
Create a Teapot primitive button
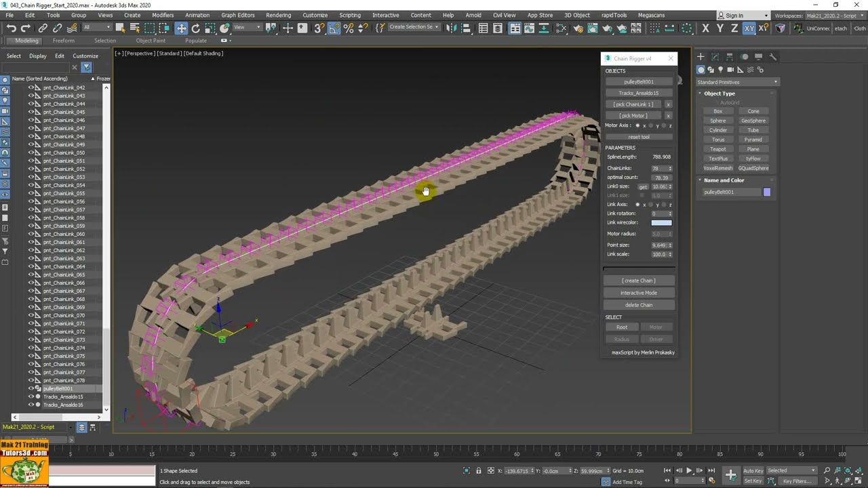718,149
